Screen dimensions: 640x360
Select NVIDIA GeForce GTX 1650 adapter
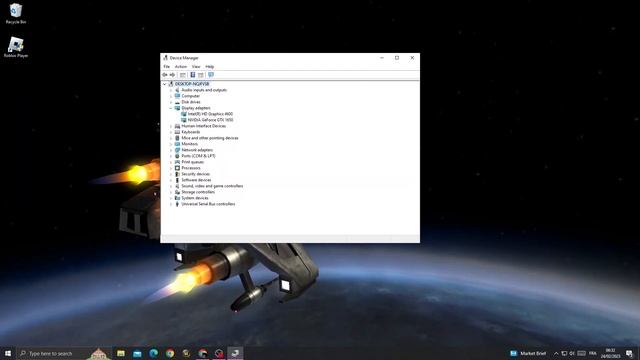click(x=210, y=120)
